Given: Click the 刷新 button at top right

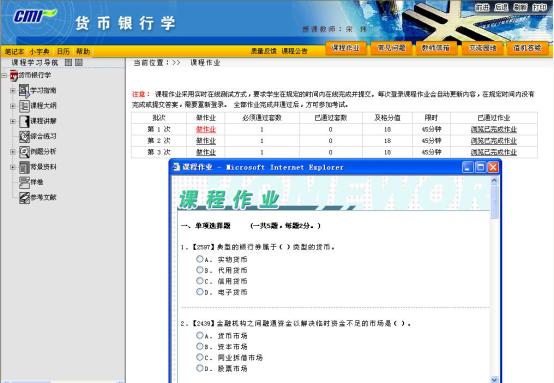Looking at the screenshot, I should point(520,7).
